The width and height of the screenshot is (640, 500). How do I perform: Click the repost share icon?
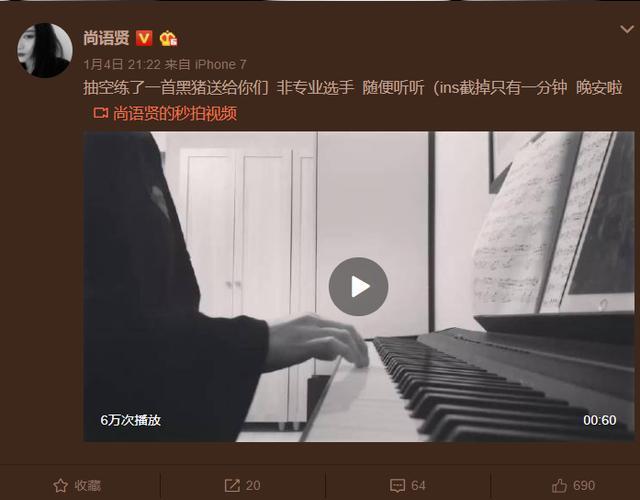pos(232,485)
